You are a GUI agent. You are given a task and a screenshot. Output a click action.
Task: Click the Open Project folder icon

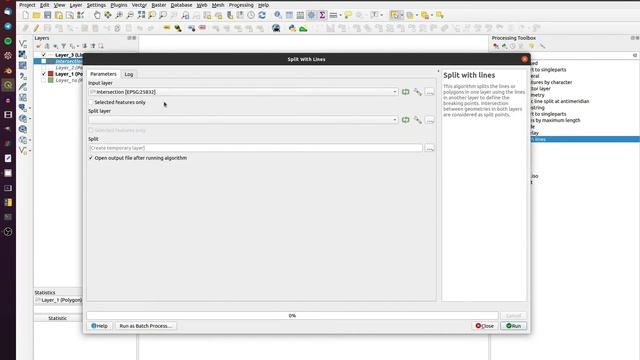click(37, 15)
